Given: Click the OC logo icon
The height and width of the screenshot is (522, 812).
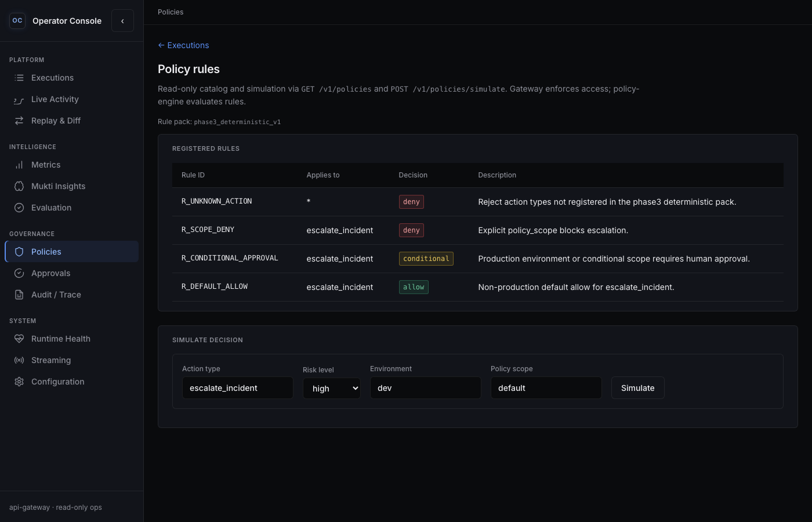Looking at the screenshot, I should (17, 21).
